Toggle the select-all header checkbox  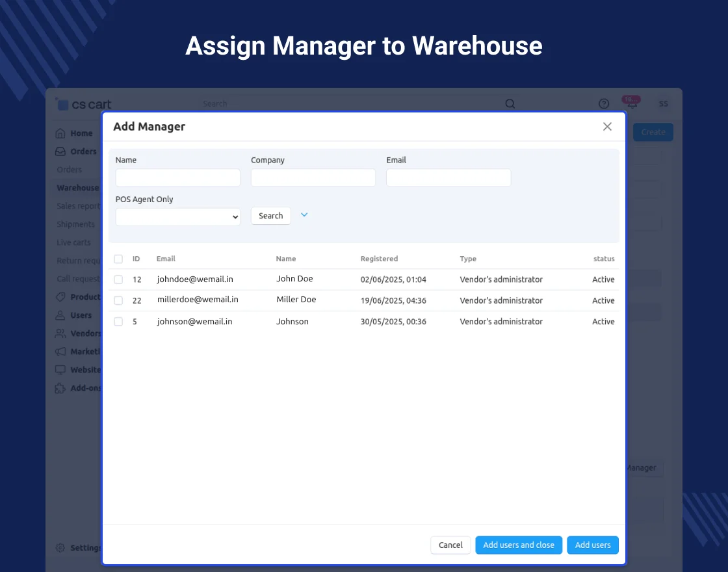(x=118, y=259)
